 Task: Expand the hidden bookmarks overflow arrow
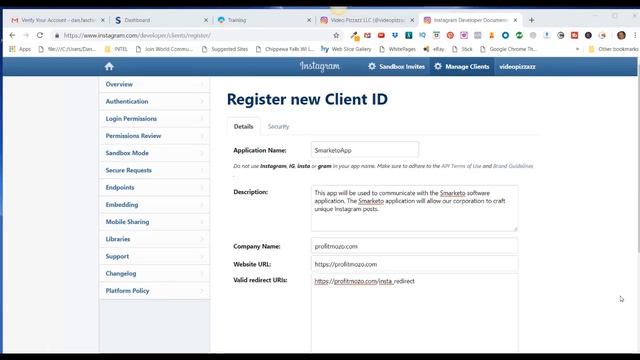pyautogui.click(x=577, y=49)
